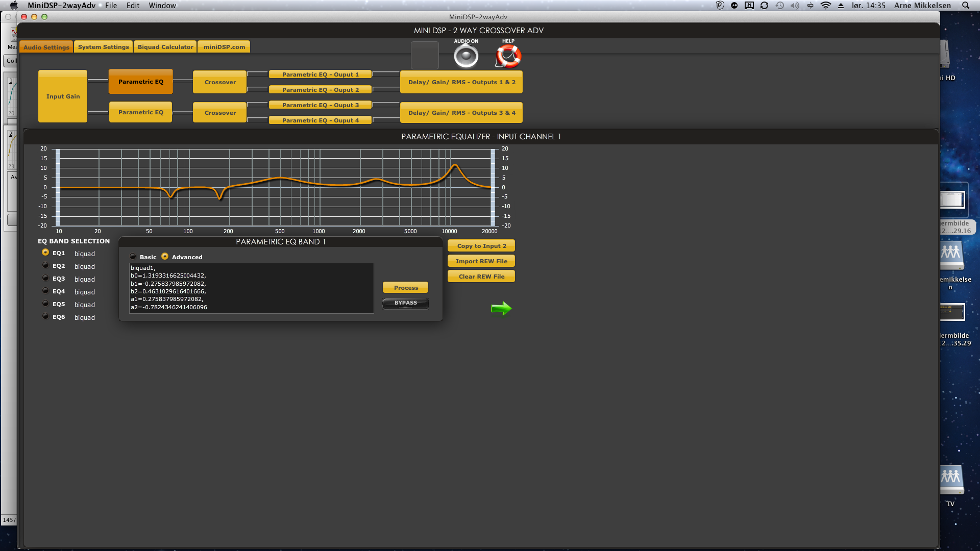Open volume control in the menu bar
The width and height of the screenshot is (980, 551).
[x=795, y=6]
